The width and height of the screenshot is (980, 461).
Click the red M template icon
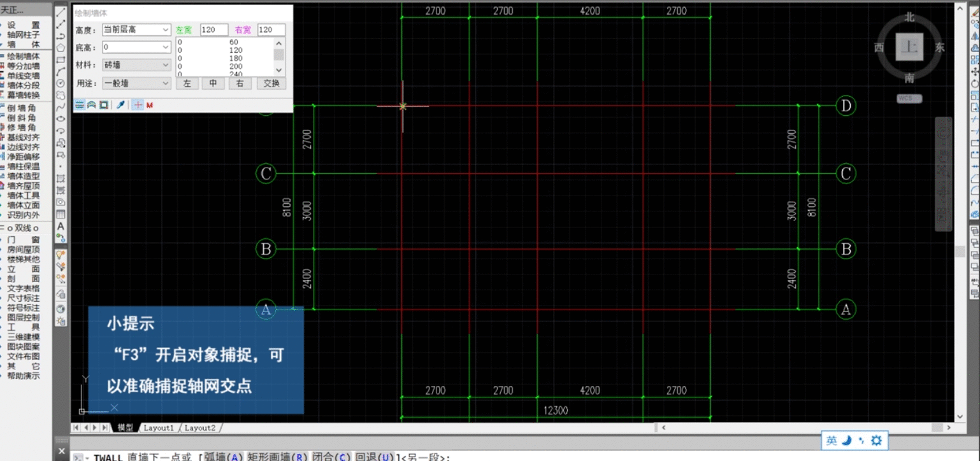(x=150, y=105)
